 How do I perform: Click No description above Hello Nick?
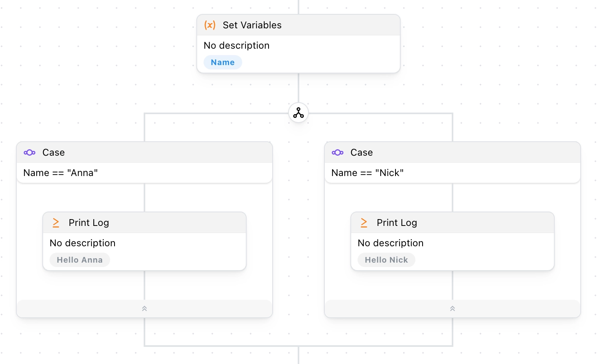391,243
